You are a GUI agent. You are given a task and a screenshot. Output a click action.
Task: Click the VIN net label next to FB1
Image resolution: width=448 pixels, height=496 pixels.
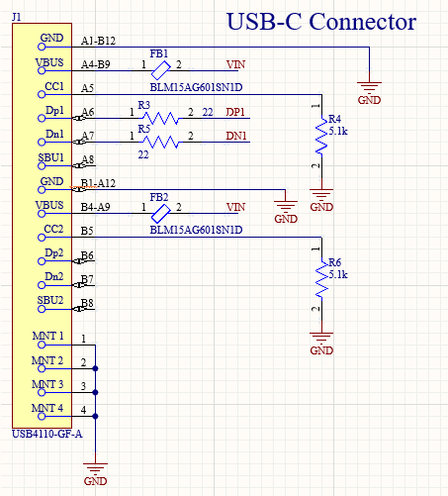point(235,64)
